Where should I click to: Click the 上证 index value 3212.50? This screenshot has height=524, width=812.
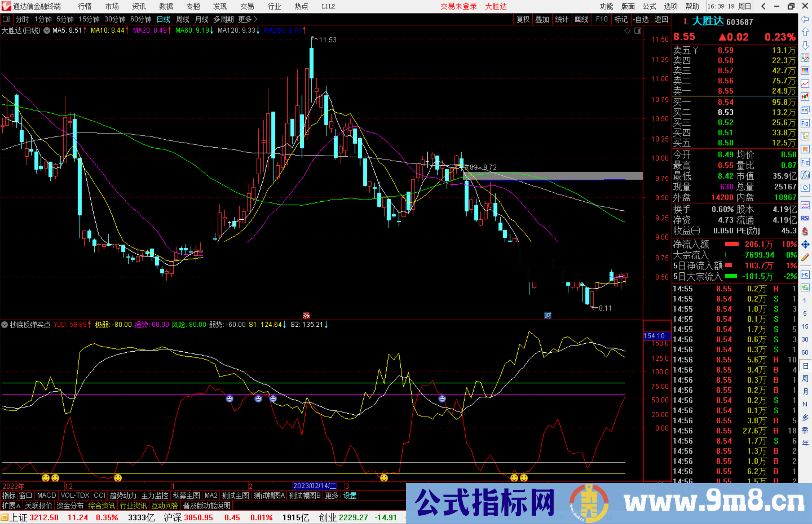(44, 517)
